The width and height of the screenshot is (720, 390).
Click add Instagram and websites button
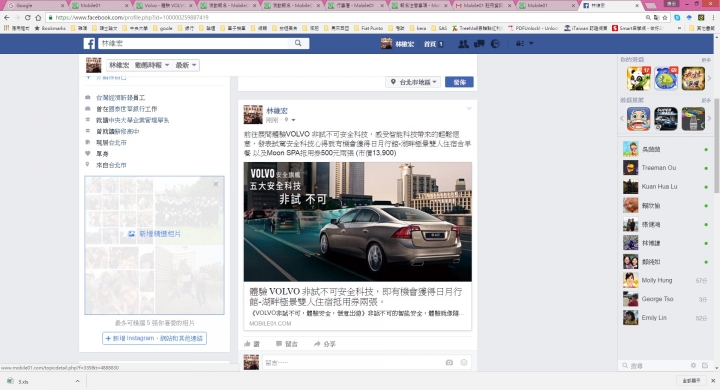point(154,338)
